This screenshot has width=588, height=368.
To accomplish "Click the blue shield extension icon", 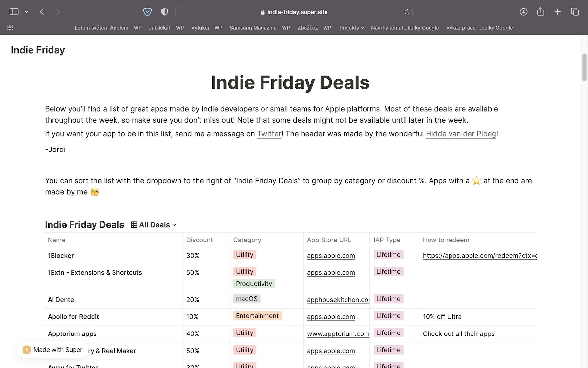I will [x=147, y=12].
